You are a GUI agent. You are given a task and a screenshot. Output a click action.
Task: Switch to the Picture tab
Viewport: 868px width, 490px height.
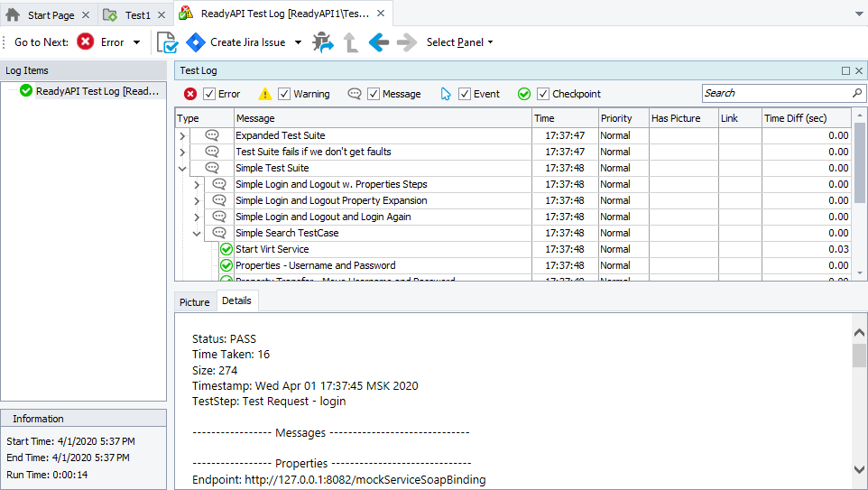point(195,302)
